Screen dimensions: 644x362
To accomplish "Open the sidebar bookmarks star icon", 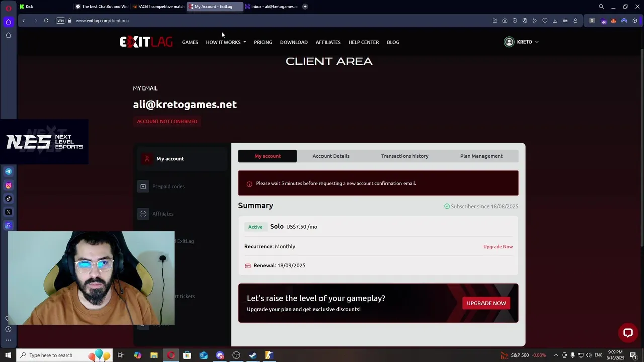I will tap(8, 35).
